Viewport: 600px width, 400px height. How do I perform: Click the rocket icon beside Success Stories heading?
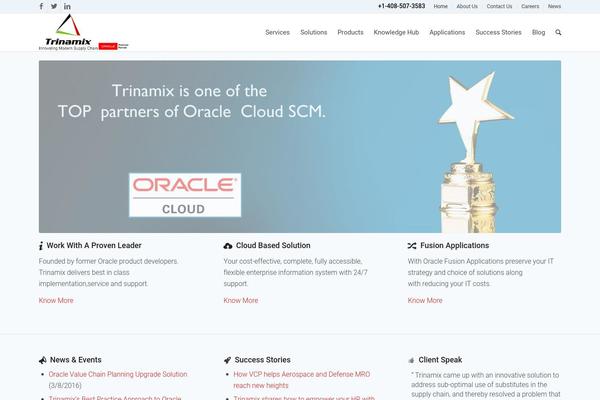click(x=227, y=360)
